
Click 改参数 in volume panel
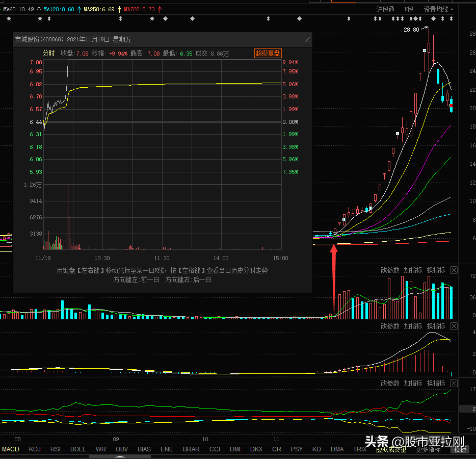tap(390, 270)
